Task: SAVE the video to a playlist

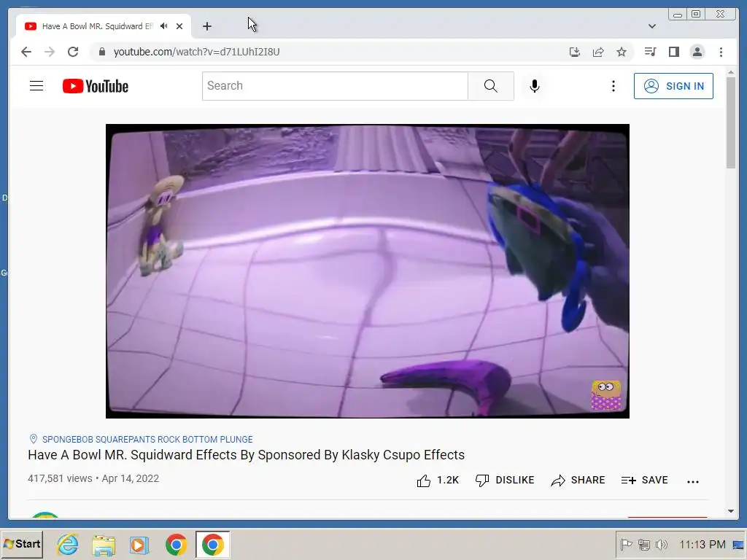Action: [x=645, y=480]
